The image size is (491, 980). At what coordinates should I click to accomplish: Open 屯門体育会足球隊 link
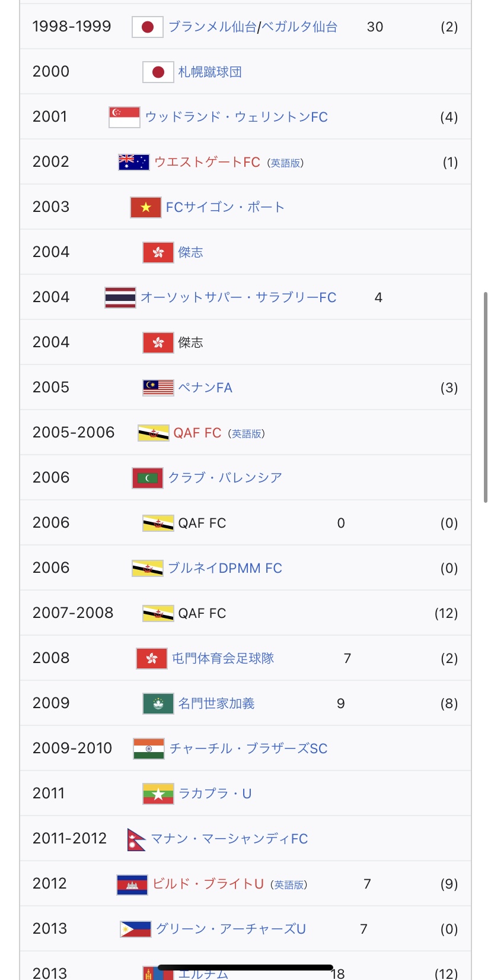pyautogui.click(x=223, y=658)
